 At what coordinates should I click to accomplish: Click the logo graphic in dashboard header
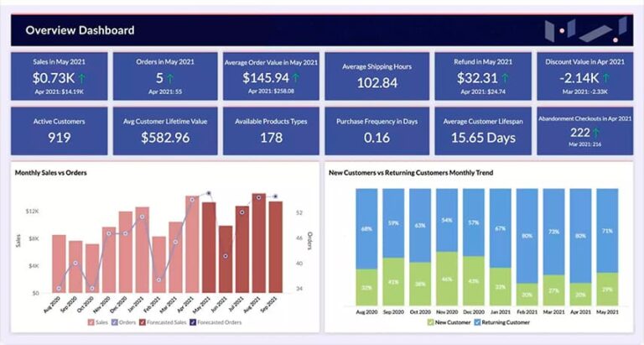[584, 31]
